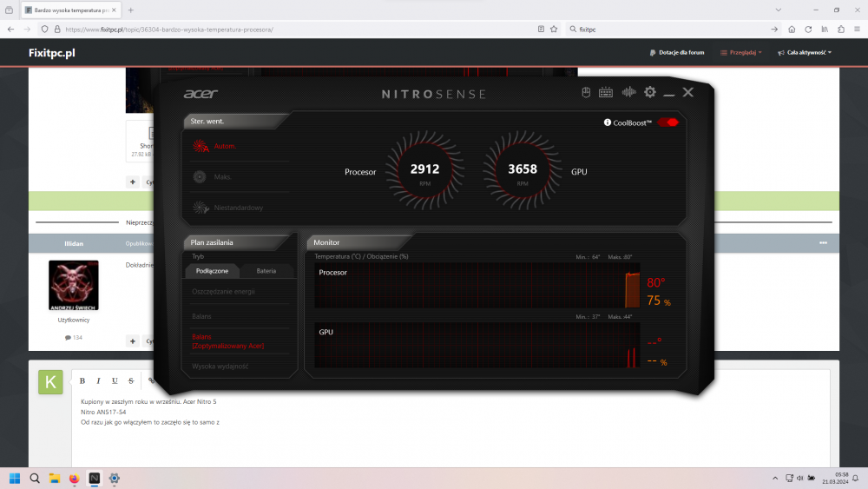Open NitroSense settings gear
The width and height of the screenshot is (868, 489).
649,92
